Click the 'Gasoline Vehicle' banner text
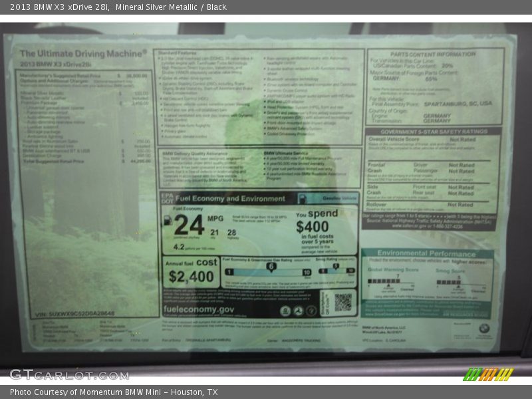Screen dimensions: 532x399 [340, 198]
